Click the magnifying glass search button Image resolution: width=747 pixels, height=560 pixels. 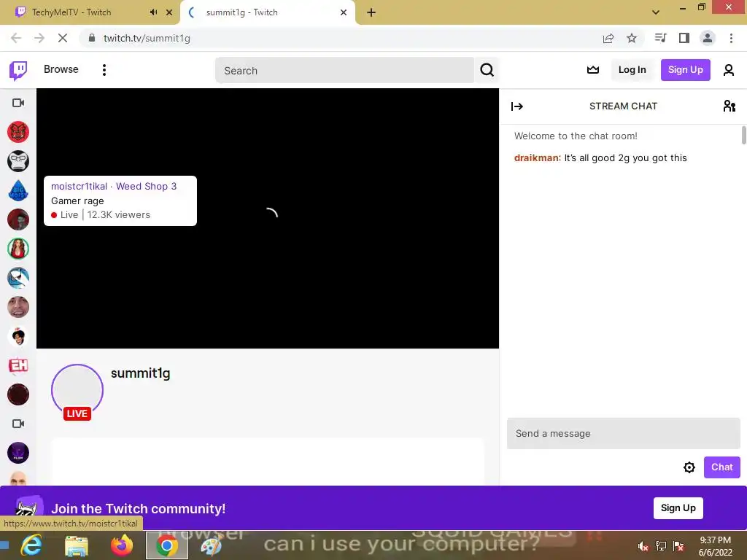pos(487,70)
